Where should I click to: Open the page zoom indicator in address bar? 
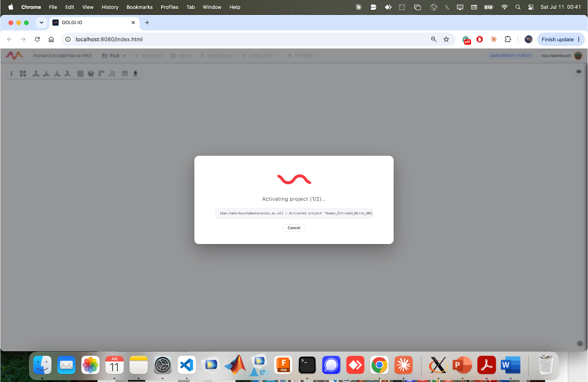point(434,39)
